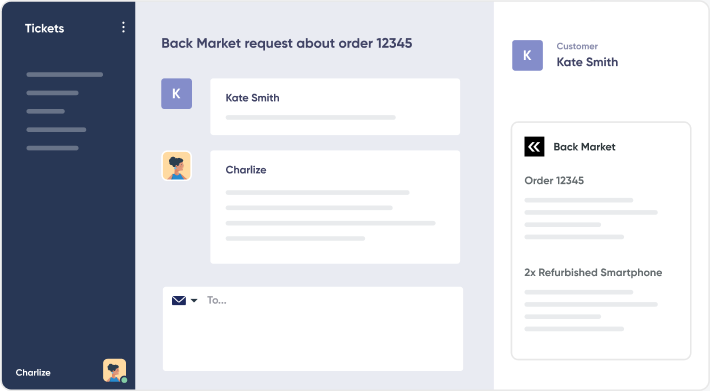The image size is (710, 391).
Task: Open Charlize's profile avatar at sidebar bottom
Action: click(x=114, y=371)
